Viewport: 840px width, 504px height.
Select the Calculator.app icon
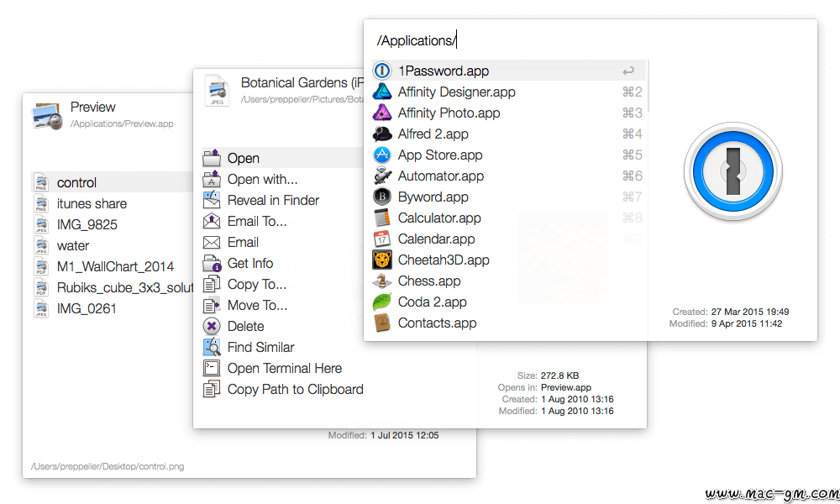tap(382, 218)
